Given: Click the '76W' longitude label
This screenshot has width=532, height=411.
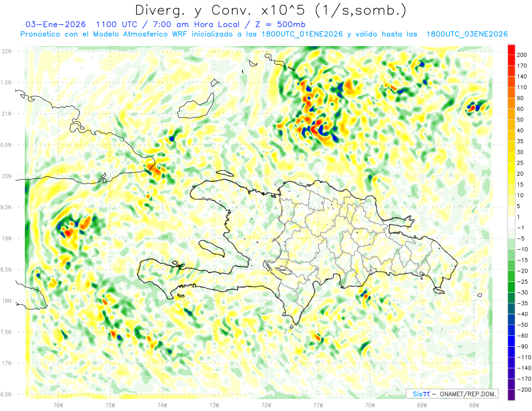Looking at the screenshot, I should point(58,405).
